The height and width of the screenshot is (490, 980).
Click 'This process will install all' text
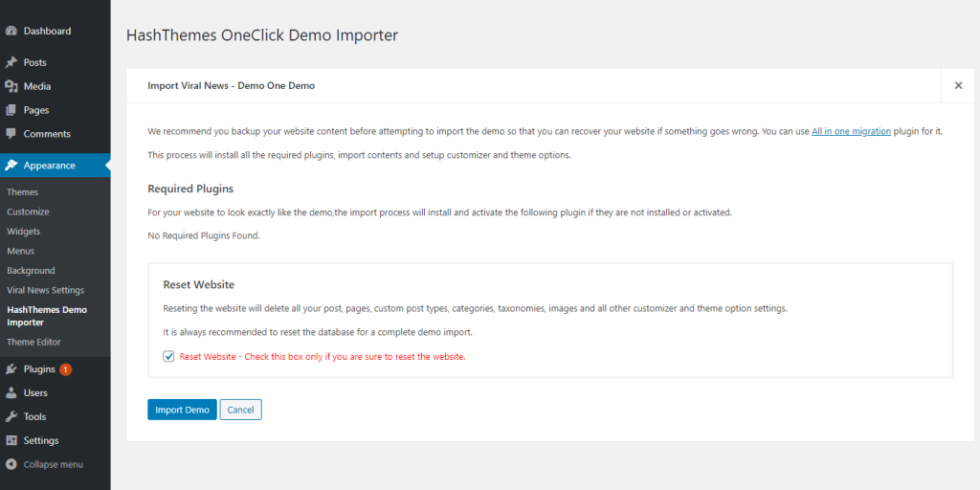coord(360,155)
